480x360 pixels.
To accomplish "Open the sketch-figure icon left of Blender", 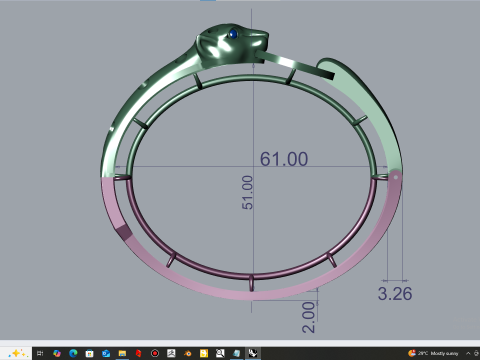I will (x=171, y=353).
